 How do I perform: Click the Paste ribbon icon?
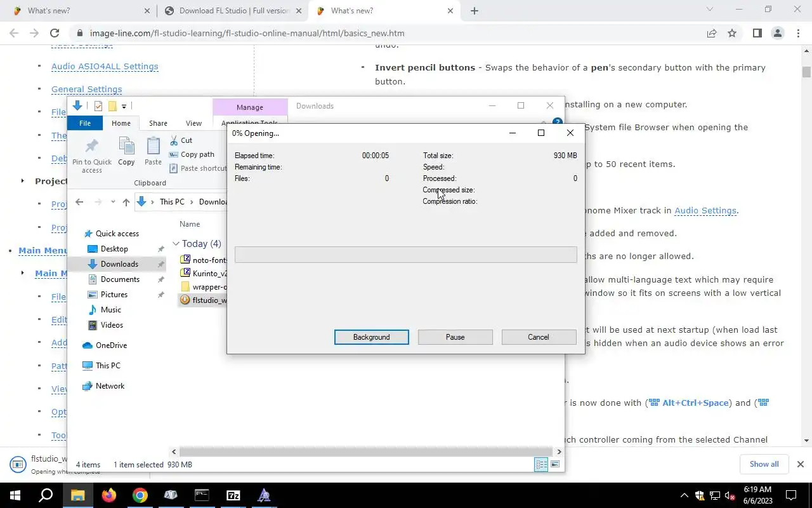[153, 152]
